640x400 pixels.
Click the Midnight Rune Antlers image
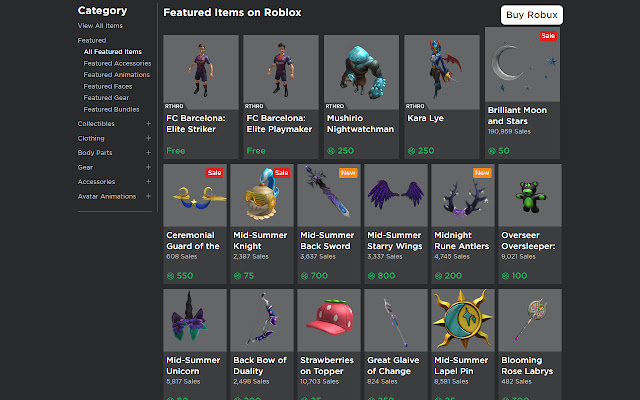click(x=462, y=197)
